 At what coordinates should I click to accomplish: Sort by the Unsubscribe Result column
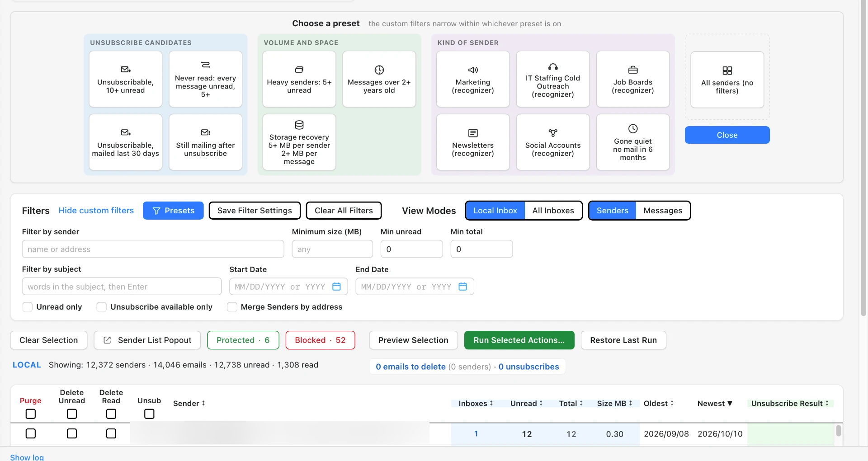(x=790, y=403)
